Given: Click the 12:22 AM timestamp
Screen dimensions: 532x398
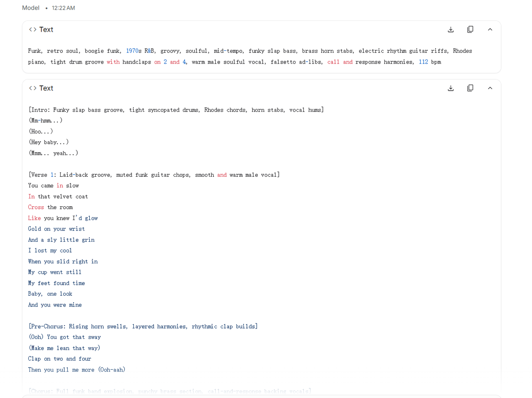Looking at the screenshot, I should (x=64, y=8).
